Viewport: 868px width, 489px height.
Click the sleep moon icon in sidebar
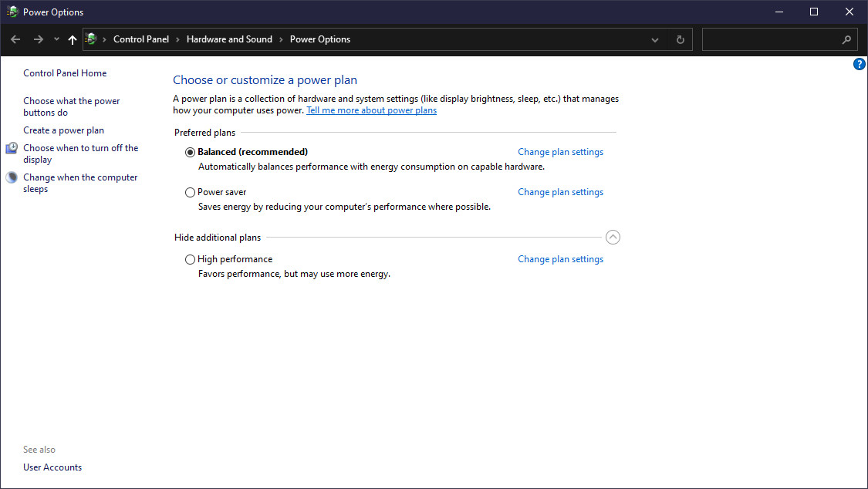[x=12, y=177]
